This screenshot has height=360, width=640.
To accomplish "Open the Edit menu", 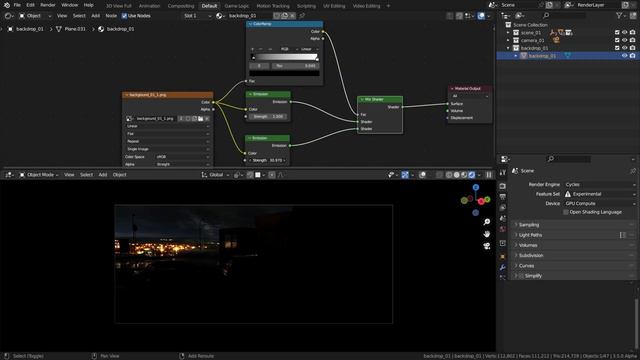I will click(x=30, y=5).
